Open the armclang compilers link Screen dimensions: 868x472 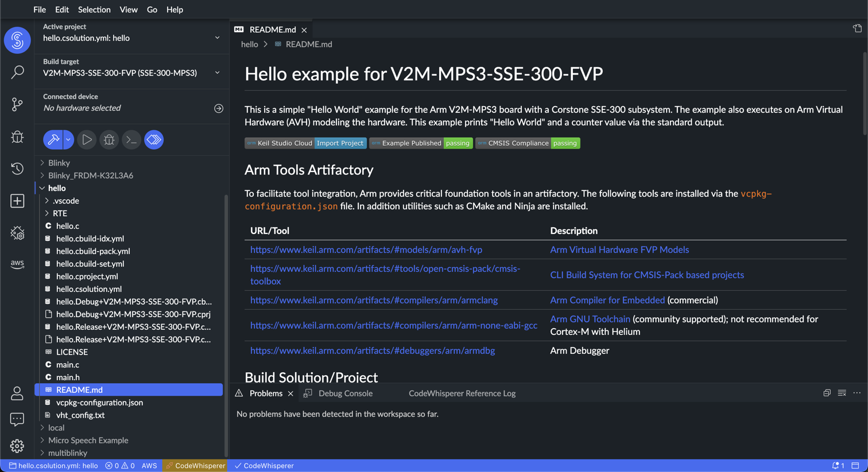pos(374,300)
